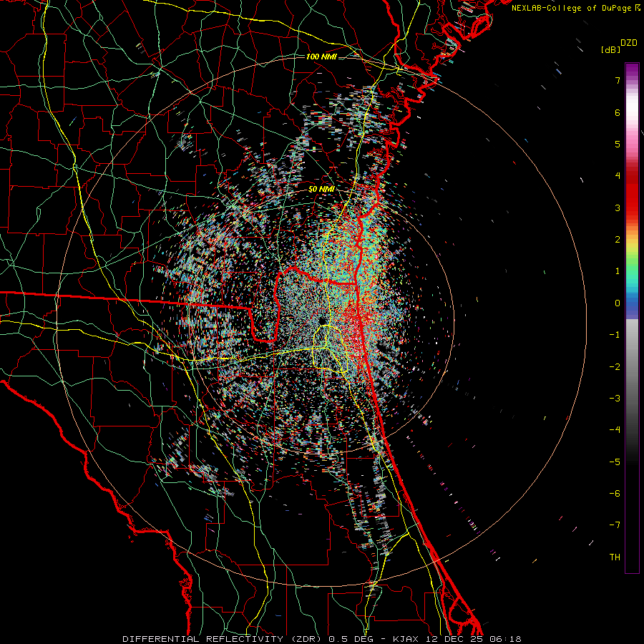Click the ZDR color scale bar
Image resolution: width=644 pixels, height=644 pixels.
click(x=632, y=318)
